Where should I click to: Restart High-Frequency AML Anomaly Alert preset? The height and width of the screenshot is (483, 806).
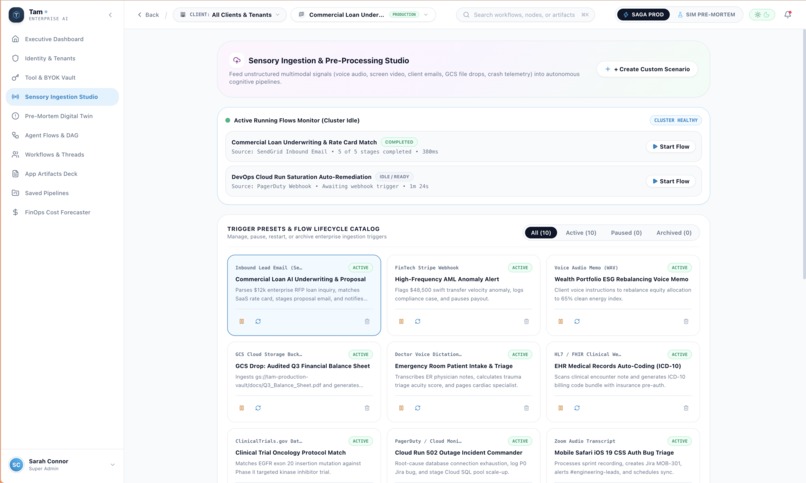tap(417, 322)
